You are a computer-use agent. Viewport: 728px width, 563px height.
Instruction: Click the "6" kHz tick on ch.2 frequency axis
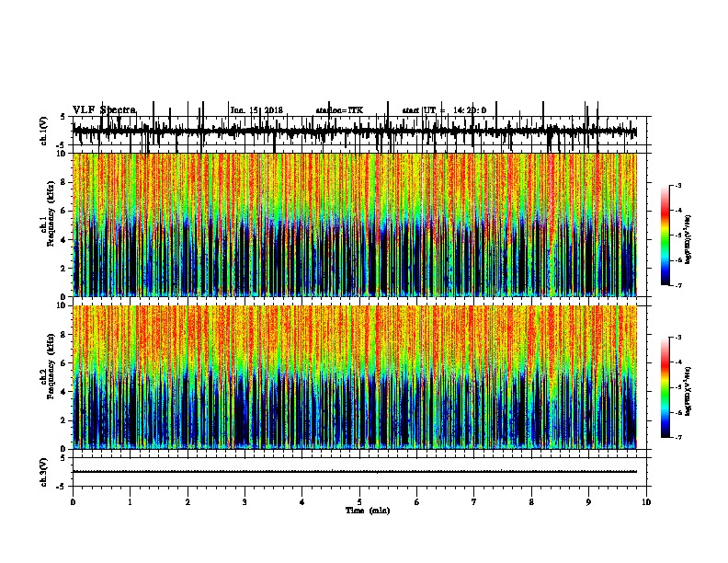(x=64, y=363)
